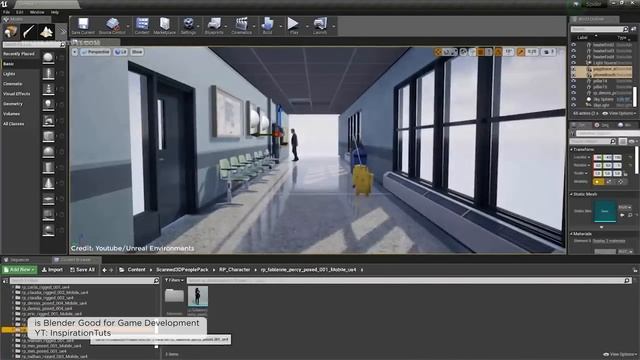
Task: Select the Place mode icon
Action: [11, 31]
